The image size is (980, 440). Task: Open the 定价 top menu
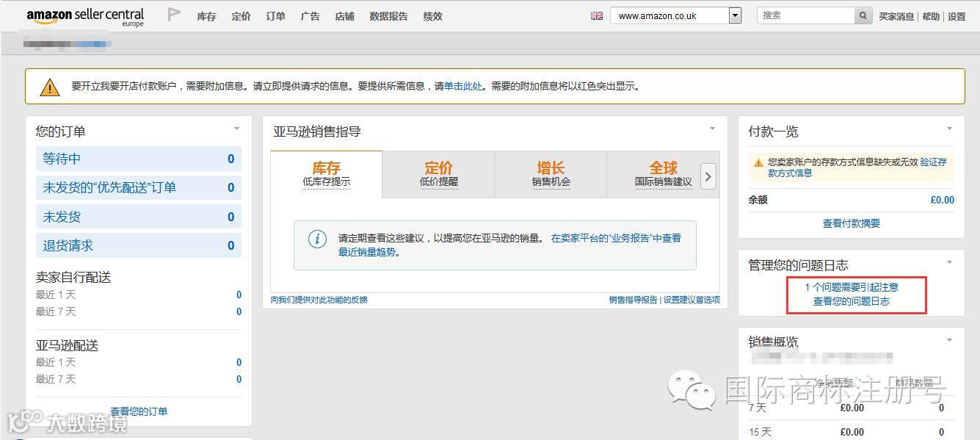[x=241, y=16]
